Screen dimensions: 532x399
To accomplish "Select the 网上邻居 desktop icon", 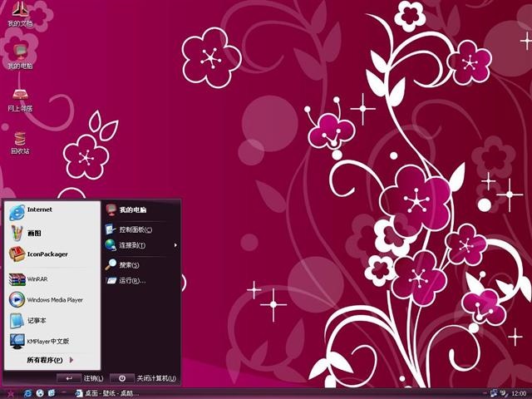I will point(20,100).
